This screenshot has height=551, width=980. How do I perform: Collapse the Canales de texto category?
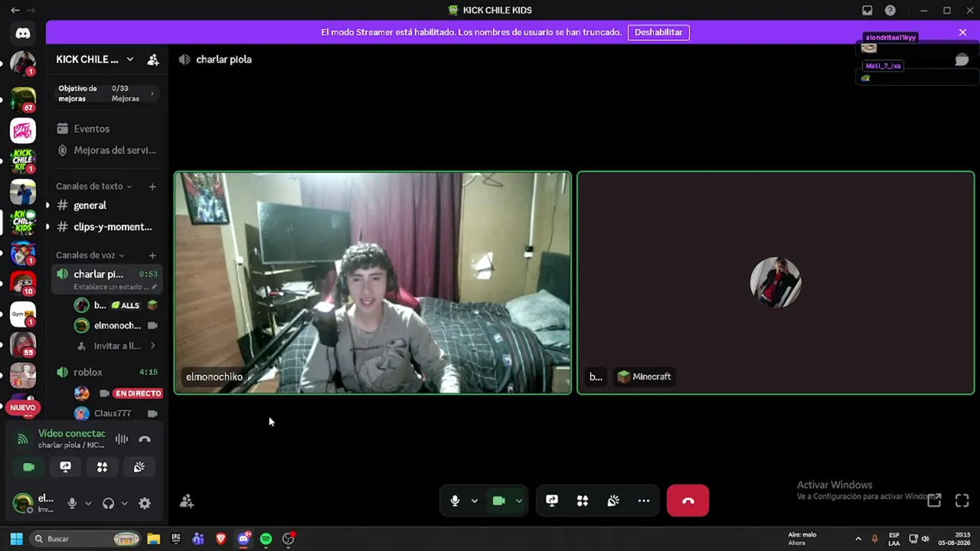click(x=94, y=186)
